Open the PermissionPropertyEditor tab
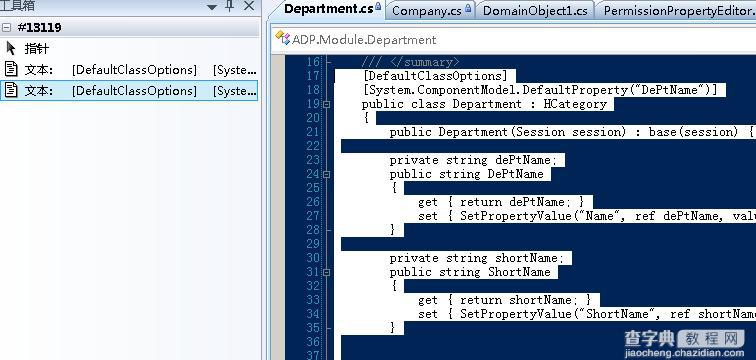 (x=678, y=11)
